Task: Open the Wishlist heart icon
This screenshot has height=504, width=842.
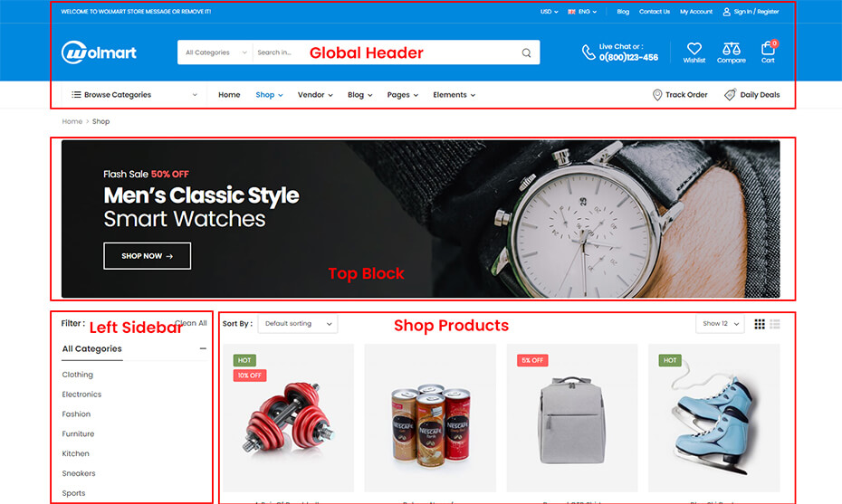Action: click(x=694, y=49)
